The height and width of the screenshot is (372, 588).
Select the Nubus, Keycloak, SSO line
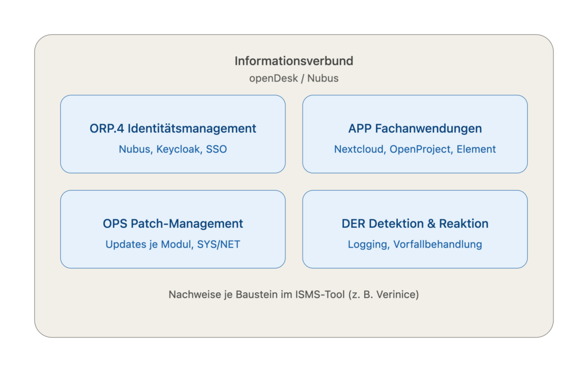[173, 149]
